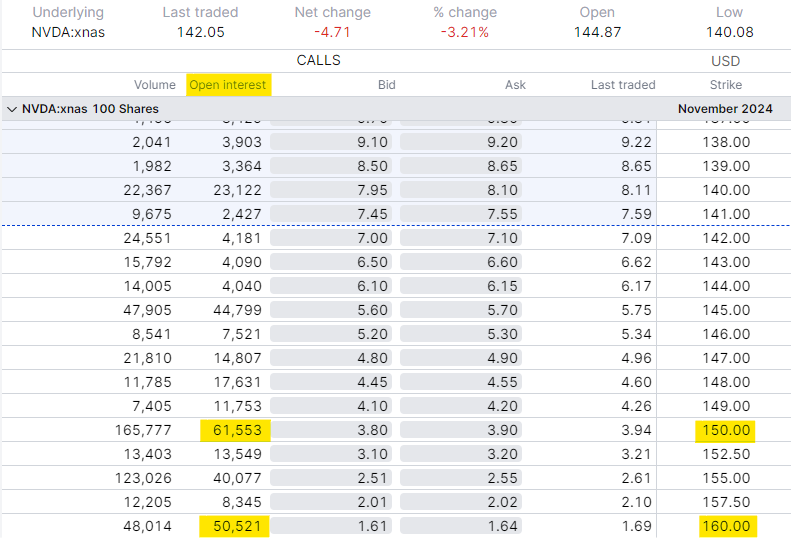
Task: Collapse the NVDA:xnas 100 Shares group chevron
Action: tap(11, 108)
